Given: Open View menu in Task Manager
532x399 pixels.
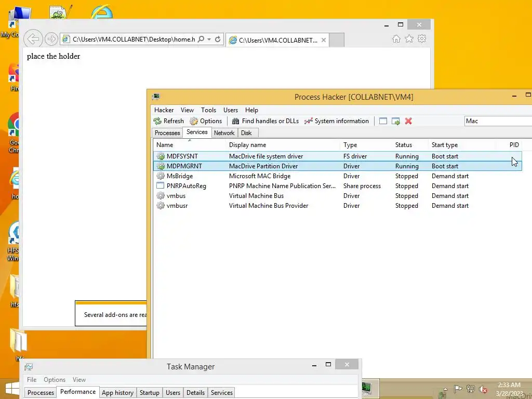Looking at the screenshot, I should [x=79, y=380].
